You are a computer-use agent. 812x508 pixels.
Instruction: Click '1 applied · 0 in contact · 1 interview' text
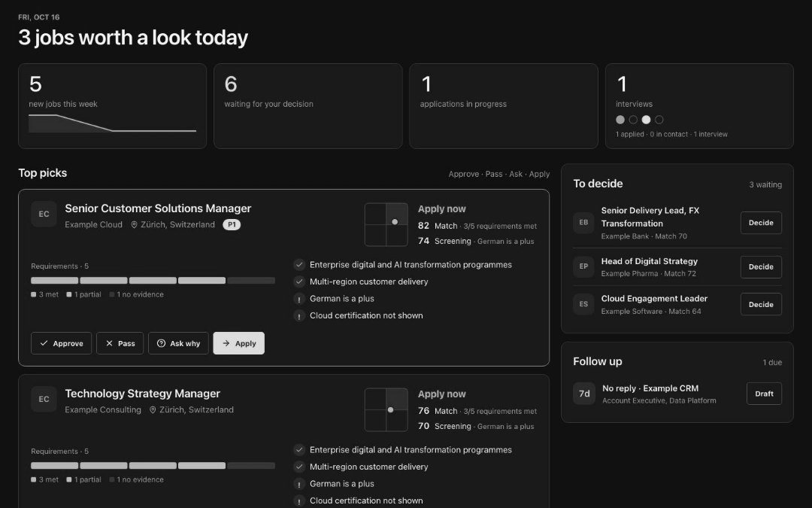[671, 134]
